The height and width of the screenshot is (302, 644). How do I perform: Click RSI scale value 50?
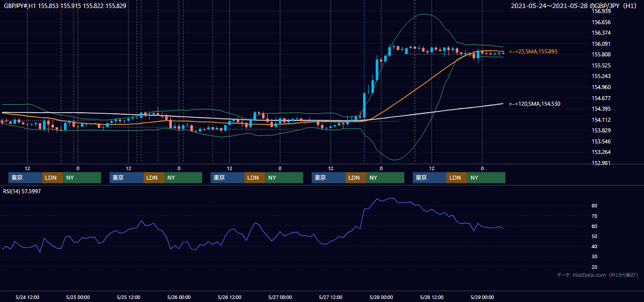(x=595, y=236)
